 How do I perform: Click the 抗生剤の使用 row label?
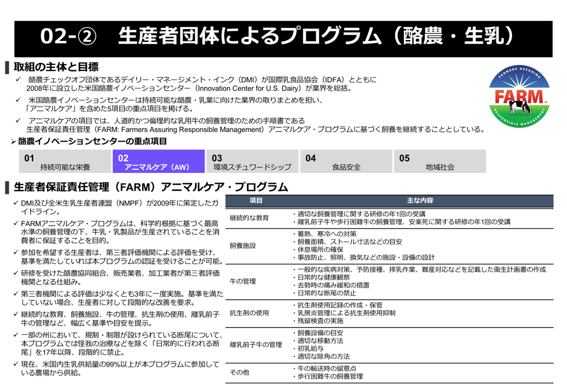point(249,313)
